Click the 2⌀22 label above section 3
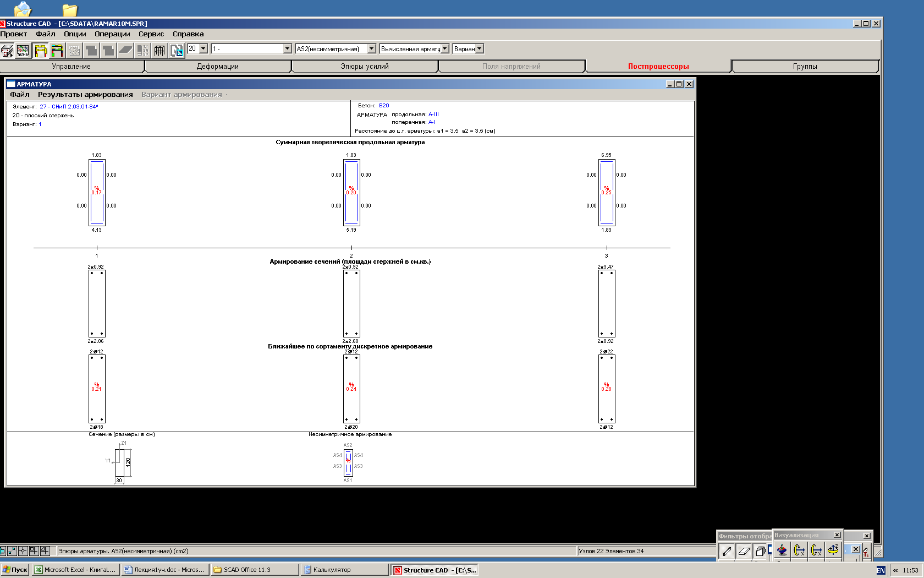This screenshot has height=578, width=924. coord(606,352)
